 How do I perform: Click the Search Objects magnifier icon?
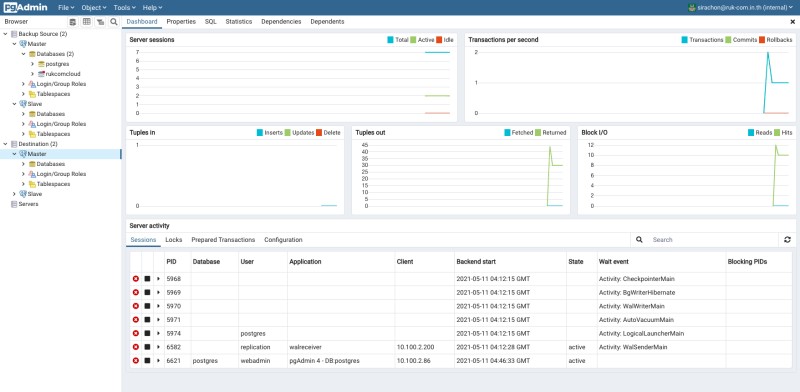coord(114,22)
